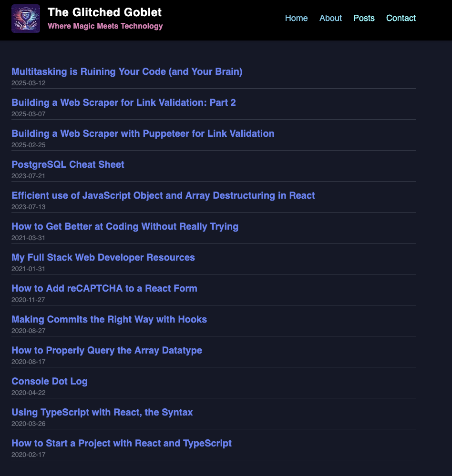Read Using TypeScript with React, the Syntax

coord(102,412)
